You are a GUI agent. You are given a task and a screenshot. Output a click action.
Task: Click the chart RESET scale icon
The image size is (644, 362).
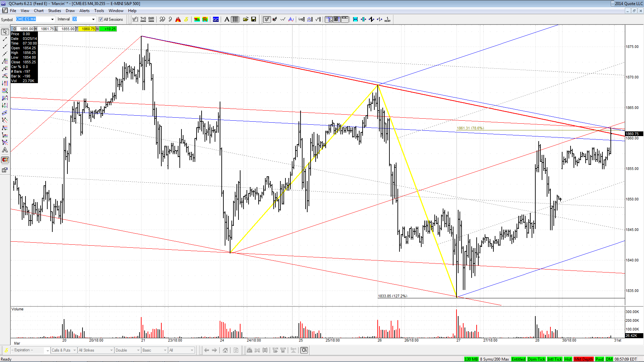387,19
